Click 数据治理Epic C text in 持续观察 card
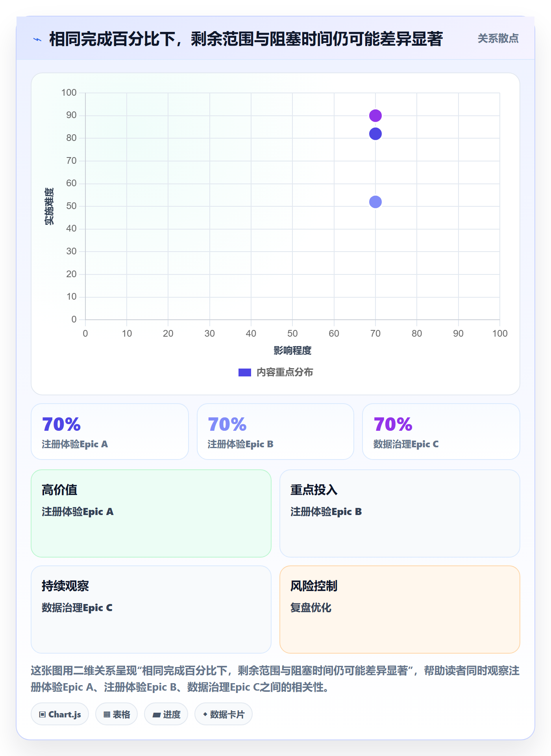Image resolution: width=551 pixels, height=756 pixels. coord(77,608)
